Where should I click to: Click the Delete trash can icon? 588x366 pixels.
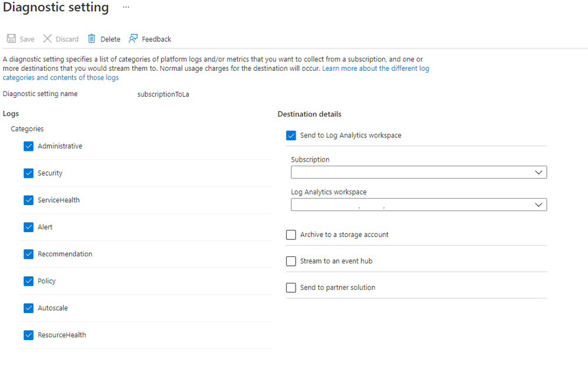coord(92,39)
